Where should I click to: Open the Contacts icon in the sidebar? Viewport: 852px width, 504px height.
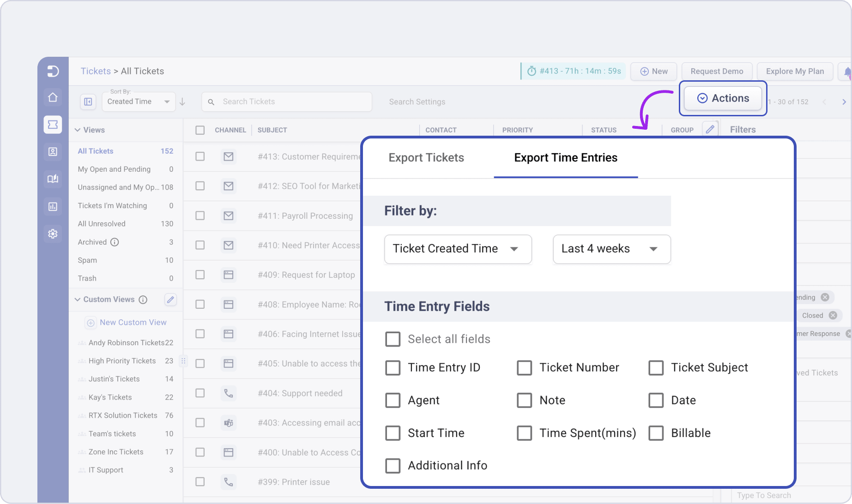coord(53,151)
